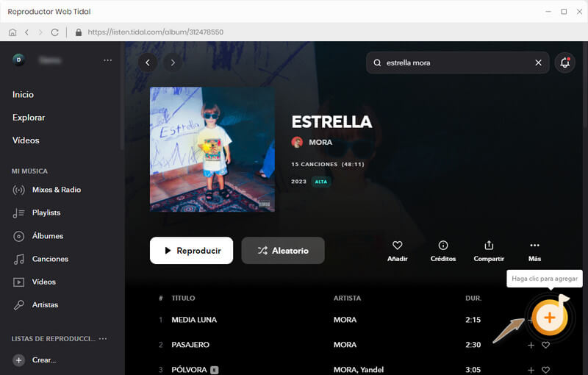Viewport: 588px width, 375px height.
Task: Reload the page with the refresh icon
Action: tap(54, 32)
